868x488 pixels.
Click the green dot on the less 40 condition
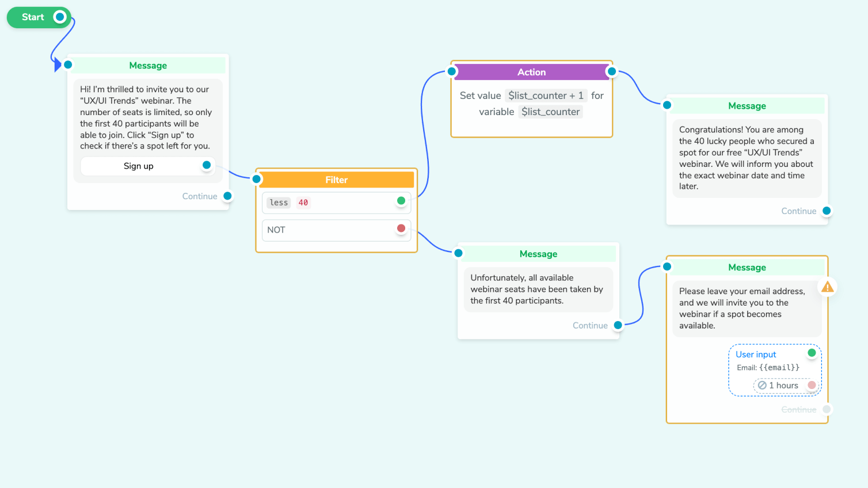click(401, 201)
